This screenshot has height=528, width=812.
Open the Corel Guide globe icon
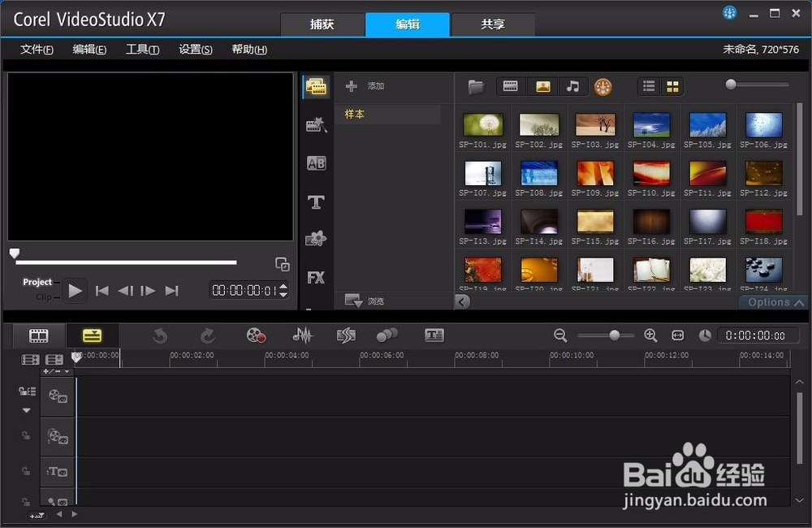(x=729, y=13)
